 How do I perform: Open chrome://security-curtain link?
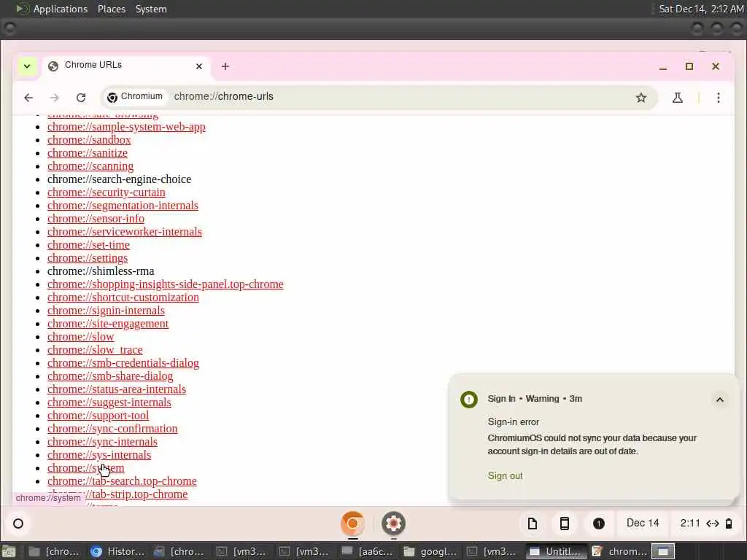tap(107, 192)
